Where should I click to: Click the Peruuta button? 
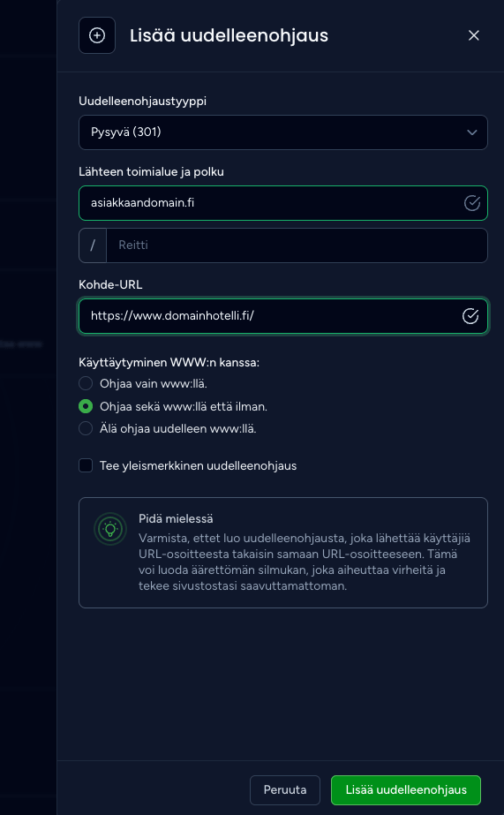pyautogui.click(x=285, y=790)
